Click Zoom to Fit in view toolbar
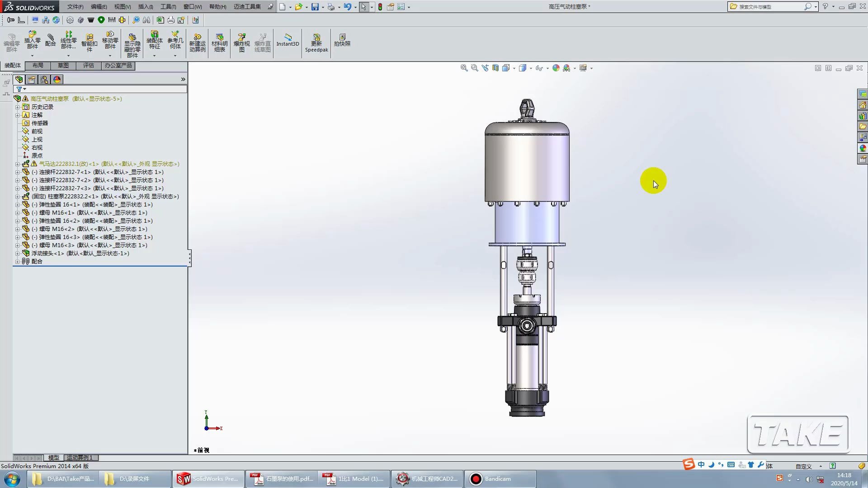868x488 pixels. 464,68
